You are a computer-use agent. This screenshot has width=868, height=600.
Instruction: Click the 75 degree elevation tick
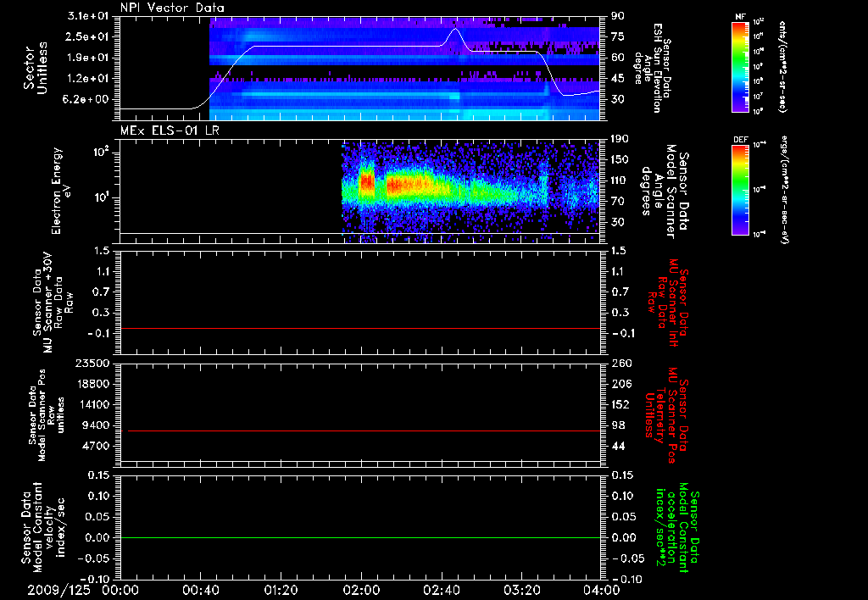tap(618, 36)
